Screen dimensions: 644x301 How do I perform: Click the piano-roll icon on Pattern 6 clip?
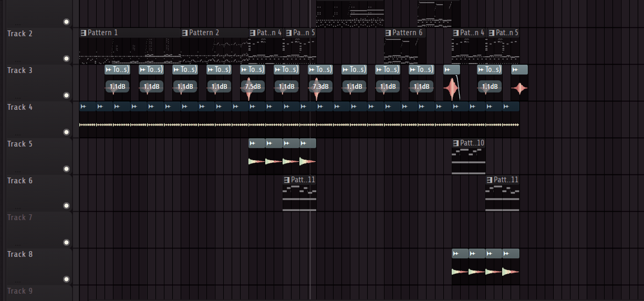(x=388, y=33)
